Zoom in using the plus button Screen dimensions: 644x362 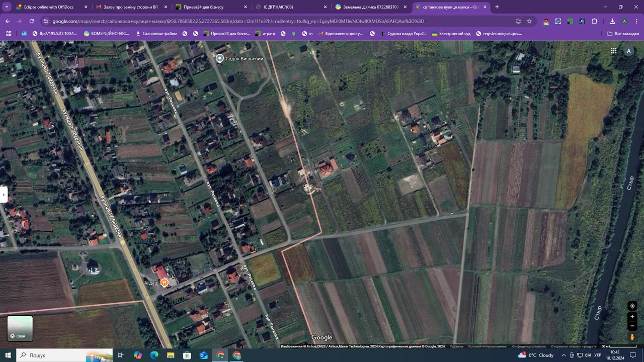pos(632,317)
